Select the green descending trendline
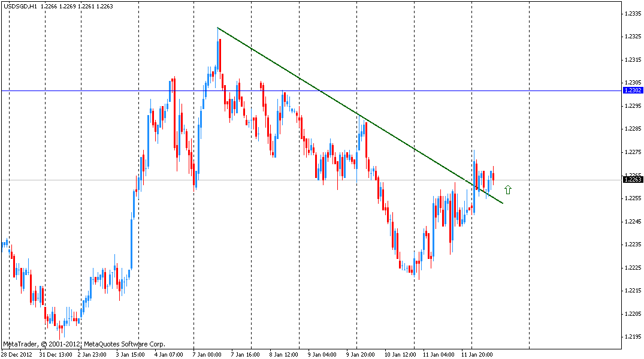The image size is (644, 359). point(360,116)
